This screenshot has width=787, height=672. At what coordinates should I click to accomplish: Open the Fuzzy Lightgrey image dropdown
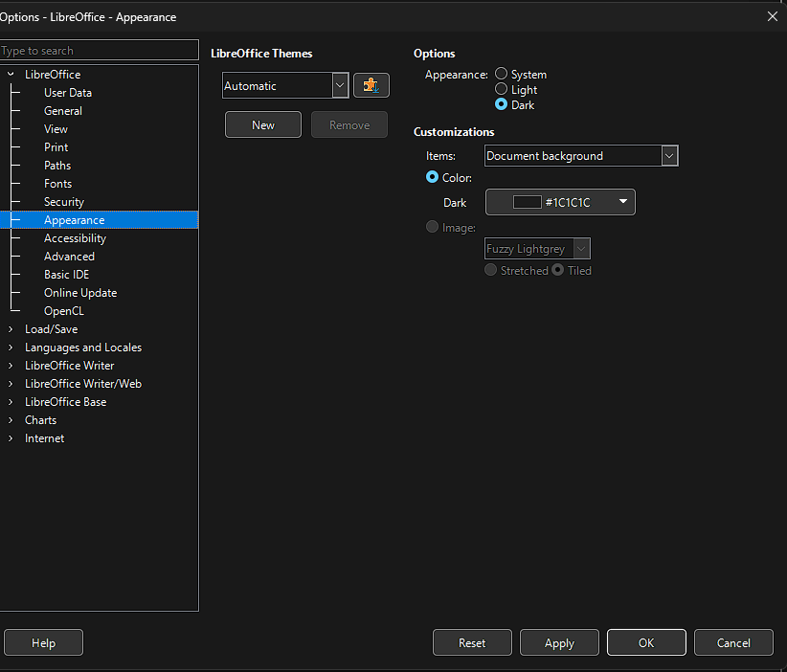click(537, 249)
